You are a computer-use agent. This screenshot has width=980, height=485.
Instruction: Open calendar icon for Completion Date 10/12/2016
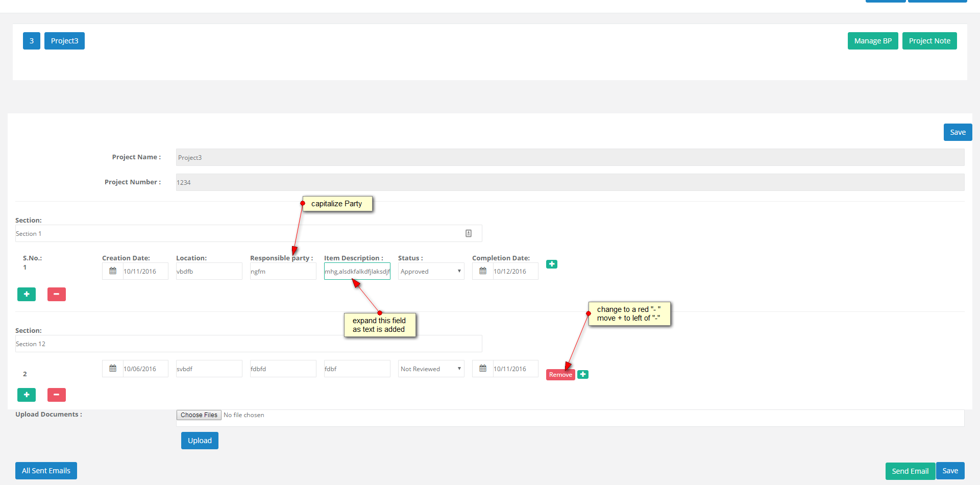coord(483,271)
